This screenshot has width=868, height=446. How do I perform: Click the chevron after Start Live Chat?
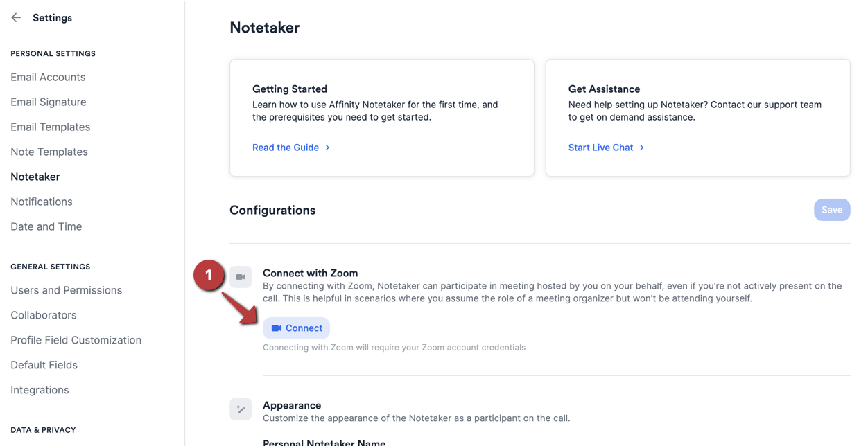pos(642,148)
